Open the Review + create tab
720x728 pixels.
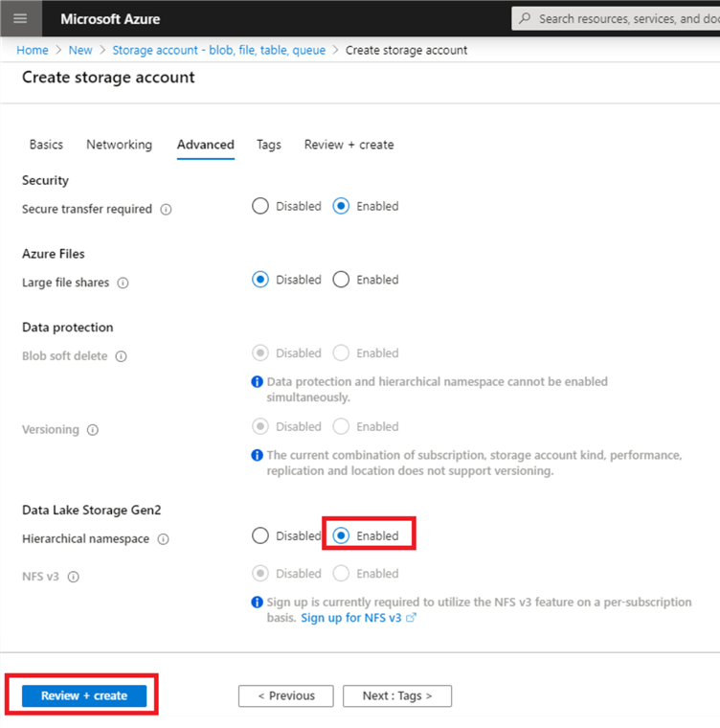(349, 145)
